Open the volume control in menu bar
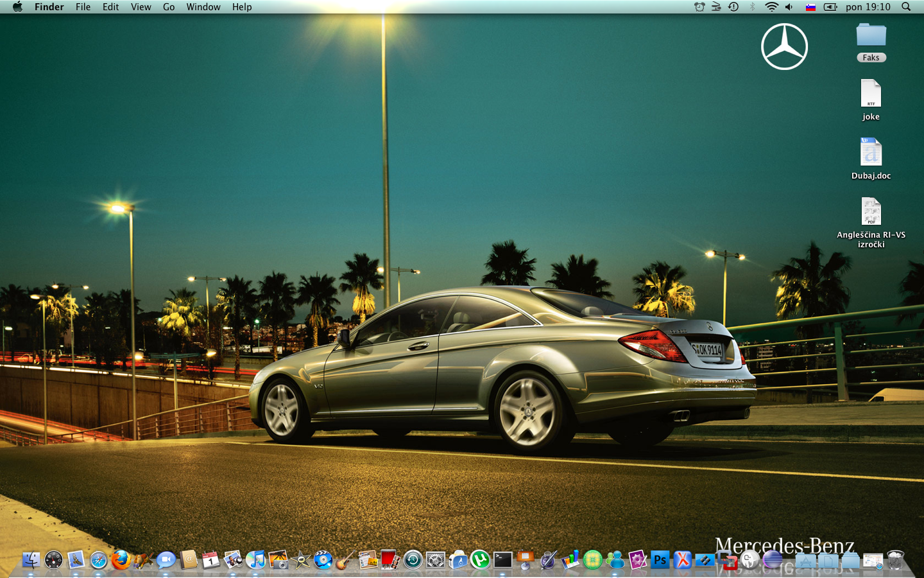This screenshot has width=924, height=578. [x=789, y=7]
